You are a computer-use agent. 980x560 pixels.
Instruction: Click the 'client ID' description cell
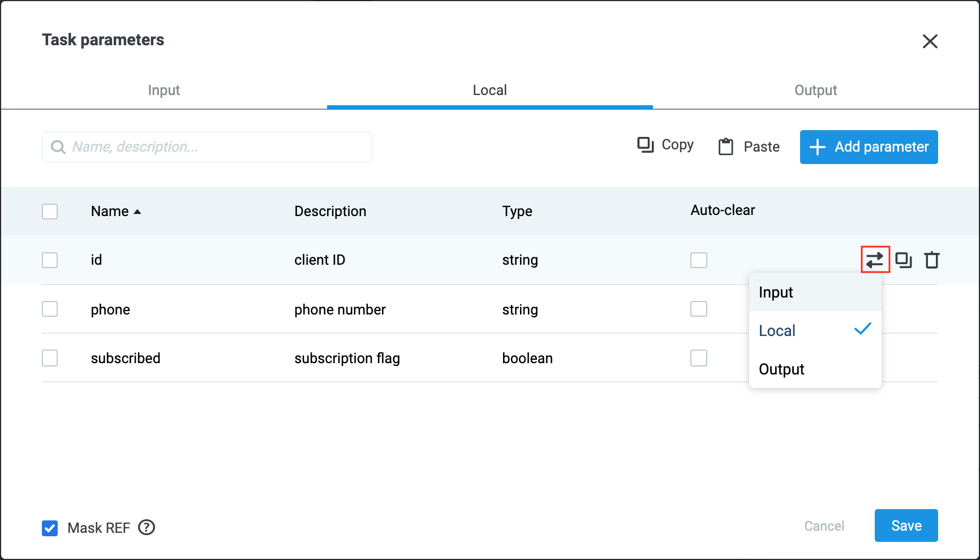[x=320, y=260]
